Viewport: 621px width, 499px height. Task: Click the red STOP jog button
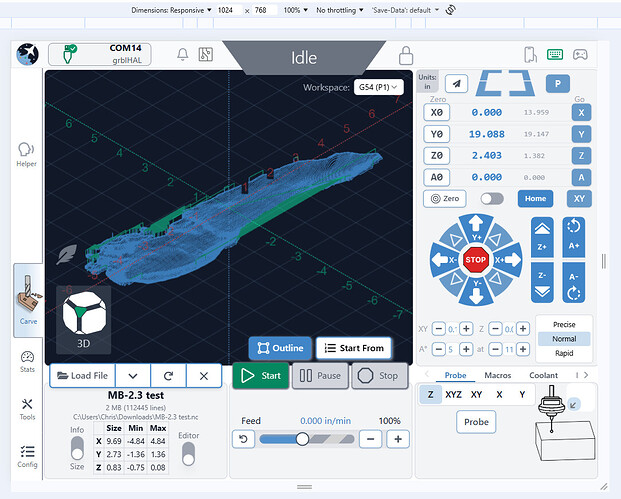coord(476,259)
